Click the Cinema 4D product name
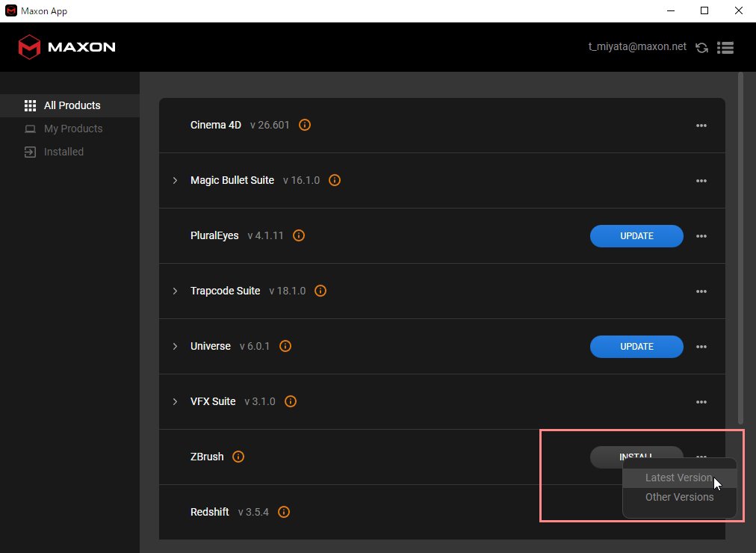This screenshot has width=756, height=553. tap(215, 125)
